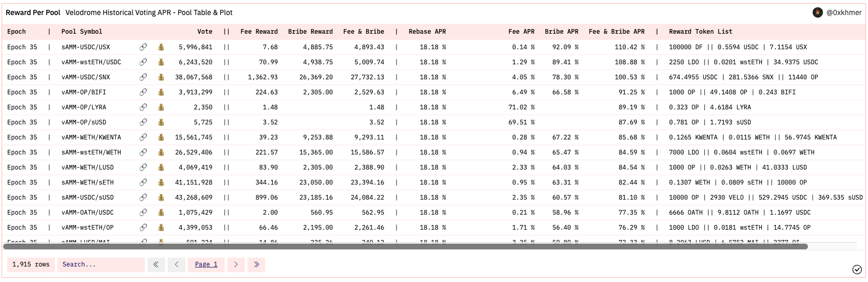Jump to the first page
Viewport: 868px width, 282px height.
click(x=156, y=264)
